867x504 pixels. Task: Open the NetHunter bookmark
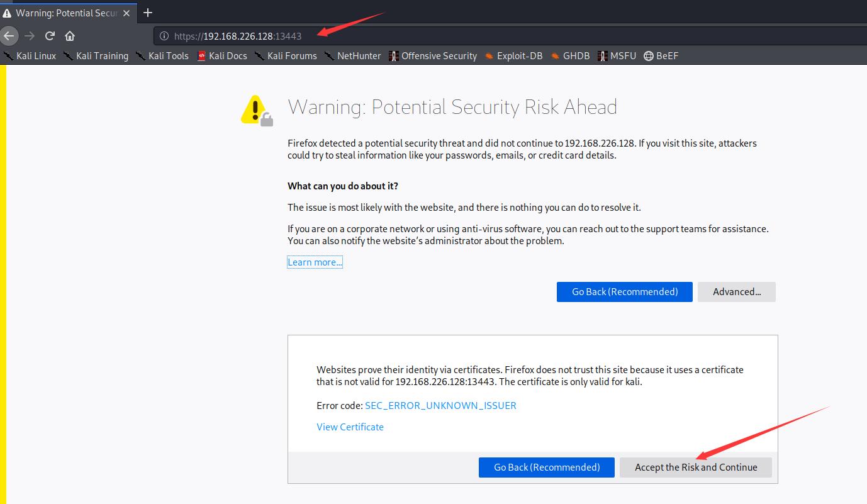352,56
